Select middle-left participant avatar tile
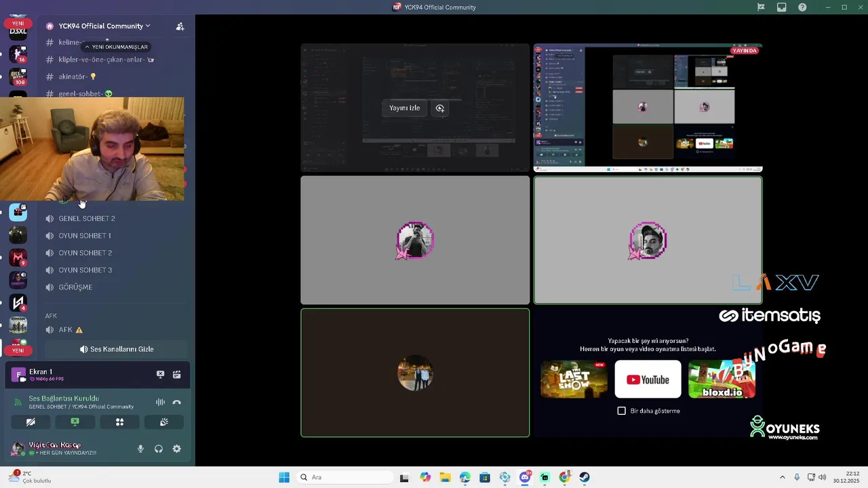868x488 pixels. (x=415, y=240)
